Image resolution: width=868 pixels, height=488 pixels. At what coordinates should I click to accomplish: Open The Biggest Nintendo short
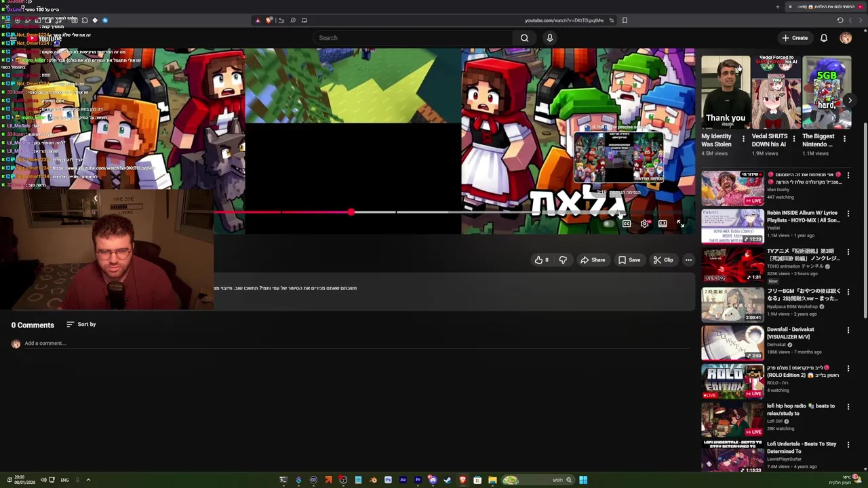(x=827, y=93)
